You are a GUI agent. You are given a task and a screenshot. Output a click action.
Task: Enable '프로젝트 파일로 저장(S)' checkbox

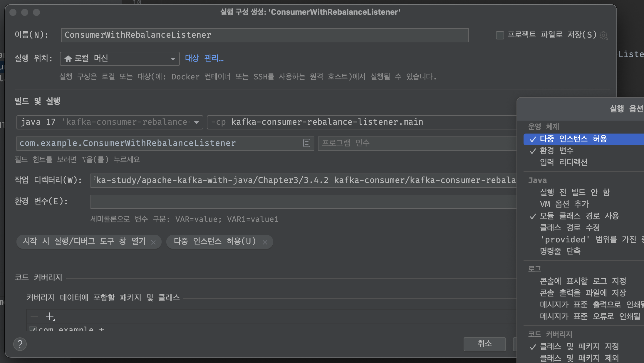[x=500, y=35]
